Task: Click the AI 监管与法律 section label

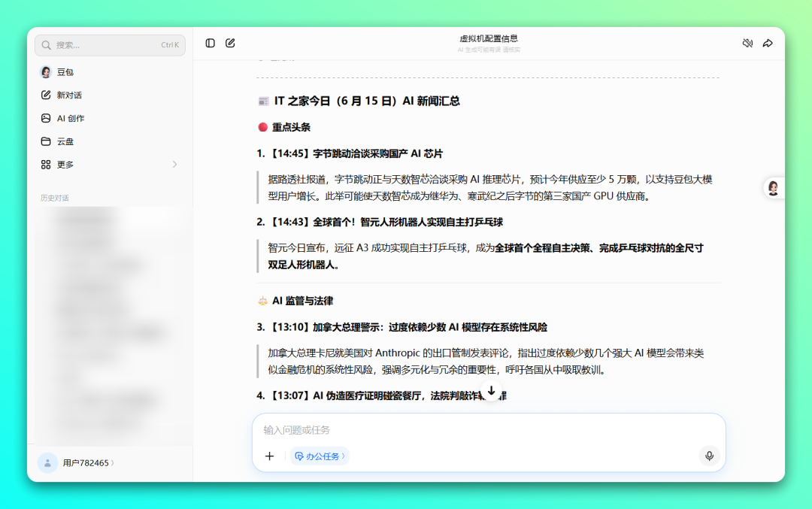Action: [302, 301]
